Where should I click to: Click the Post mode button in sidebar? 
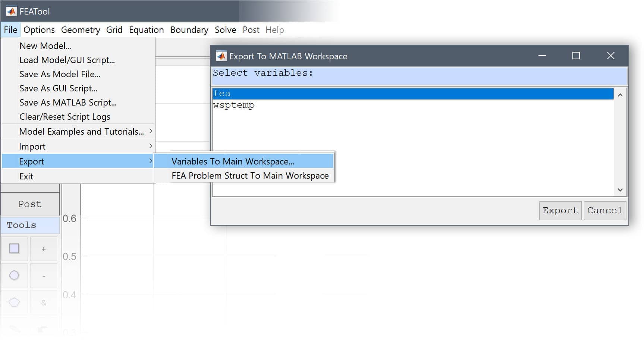pyautogui.click(x=30, y=204)
